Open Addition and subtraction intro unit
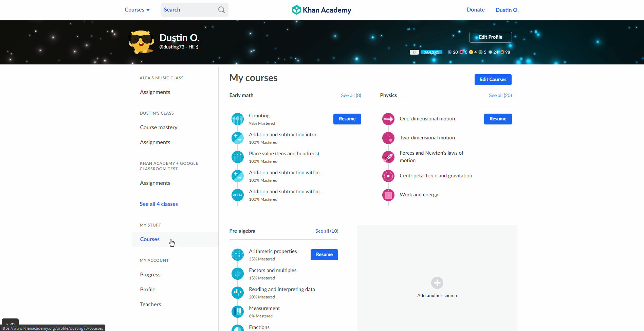 pos(282,135)
